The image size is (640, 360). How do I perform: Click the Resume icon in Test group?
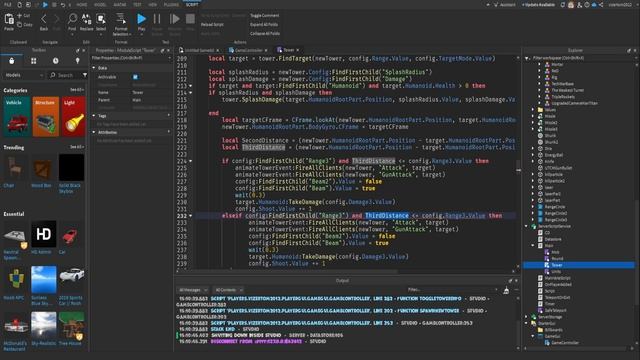174,19
